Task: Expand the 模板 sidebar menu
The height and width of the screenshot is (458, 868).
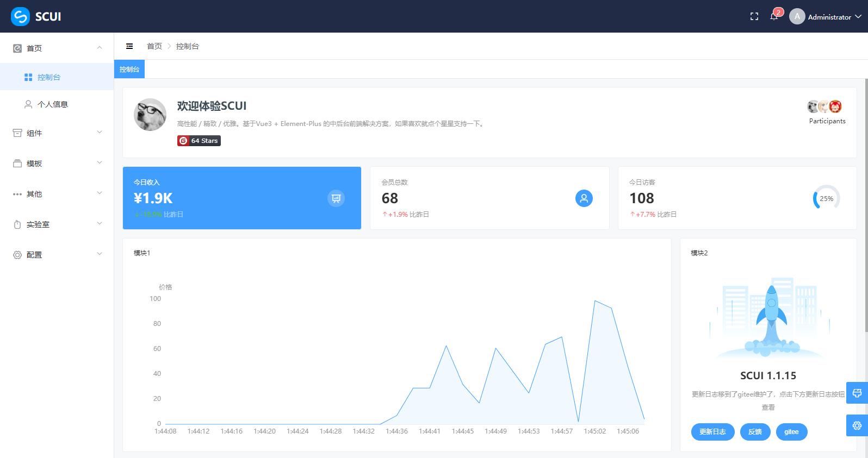Action: (57, 163)
